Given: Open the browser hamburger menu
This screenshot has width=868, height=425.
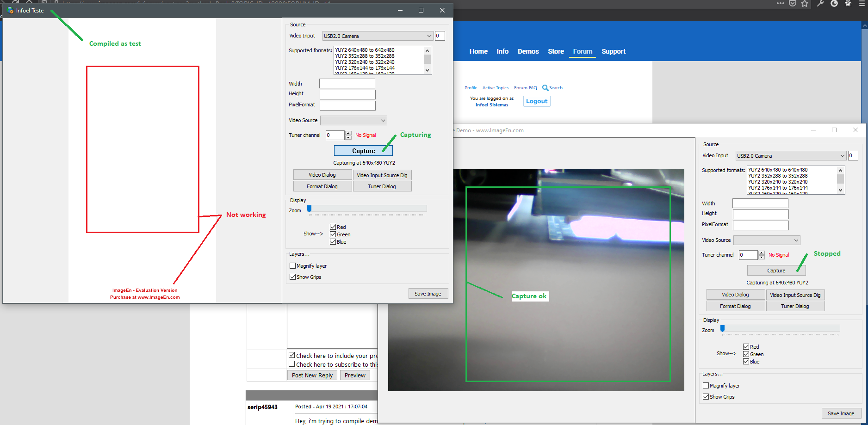Looking at the screenshot, I should click(862, 3).
